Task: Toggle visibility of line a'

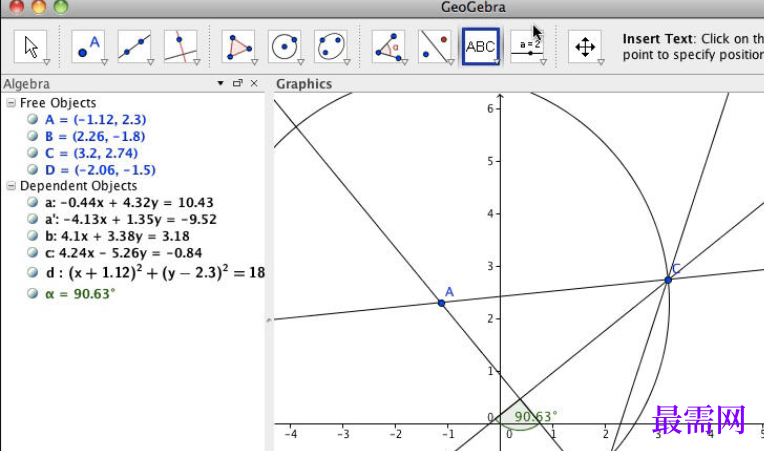Action: click(33, 219)
